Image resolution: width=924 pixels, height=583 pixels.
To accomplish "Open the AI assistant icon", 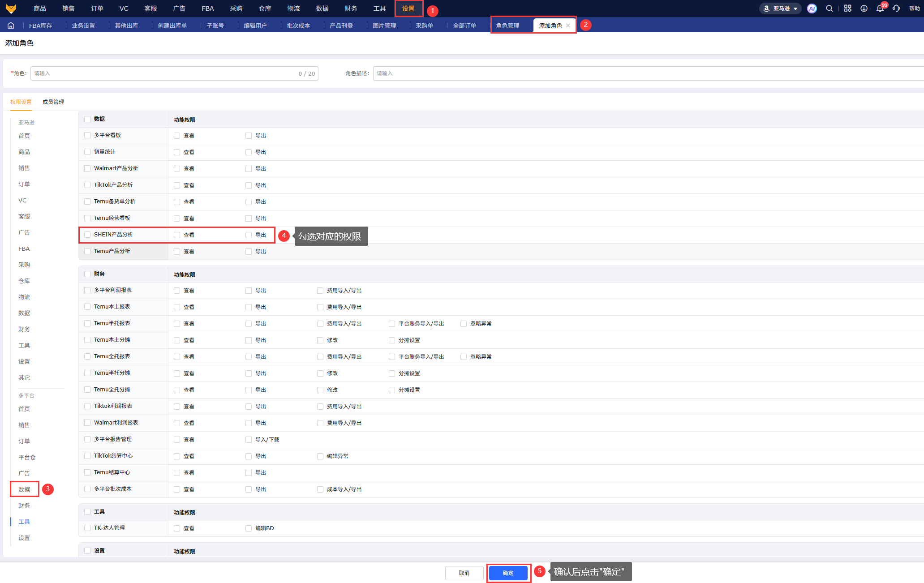I will (x=812, y=9).
